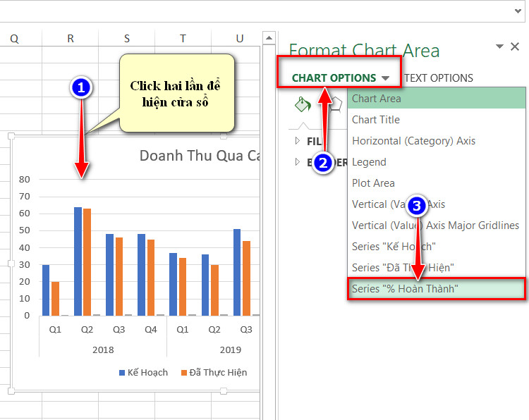Screen dimensions: 529x420
Task: Click the 2019 year axis label
Action: [231, 350]
